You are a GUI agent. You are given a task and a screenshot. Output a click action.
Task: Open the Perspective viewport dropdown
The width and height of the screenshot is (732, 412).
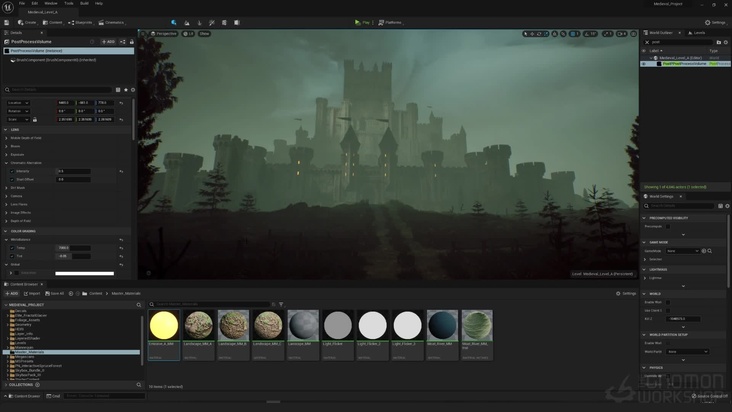pyautogui.click(x=164, y=33)
